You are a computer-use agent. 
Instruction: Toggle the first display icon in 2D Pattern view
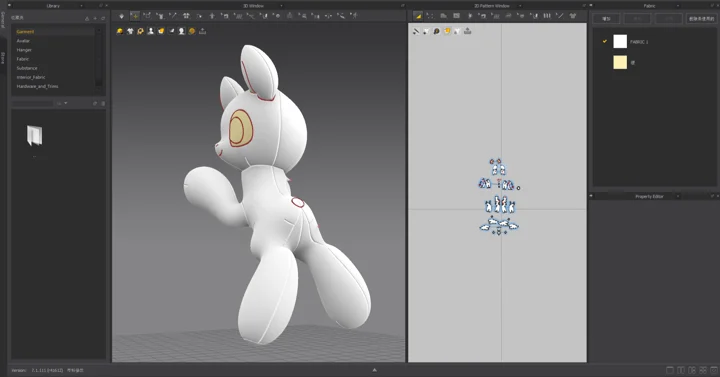pyautogui.click(x=416, y=31)
